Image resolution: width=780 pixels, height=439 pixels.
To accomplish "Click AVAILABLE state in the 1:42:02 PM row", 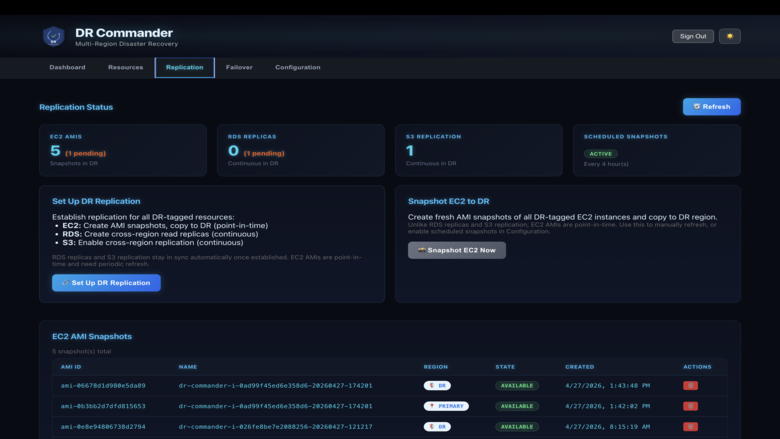I will [517, 406].
